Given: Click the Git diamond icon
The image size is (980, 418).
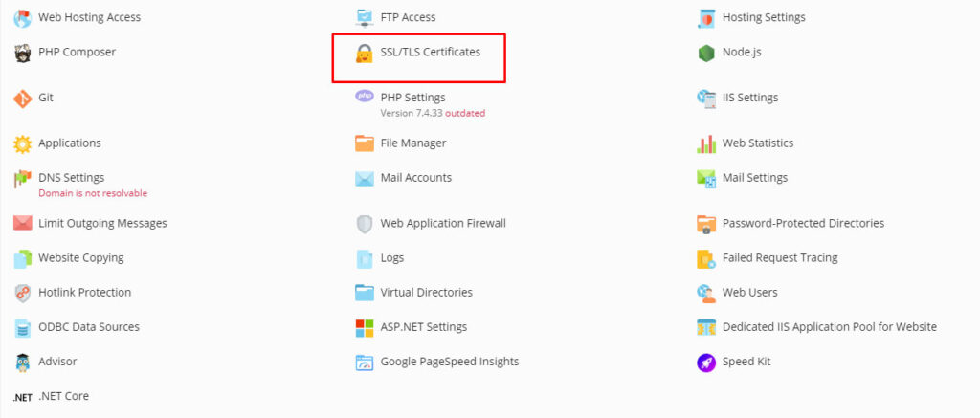Looking at the screenshot, I should (22, 99).
